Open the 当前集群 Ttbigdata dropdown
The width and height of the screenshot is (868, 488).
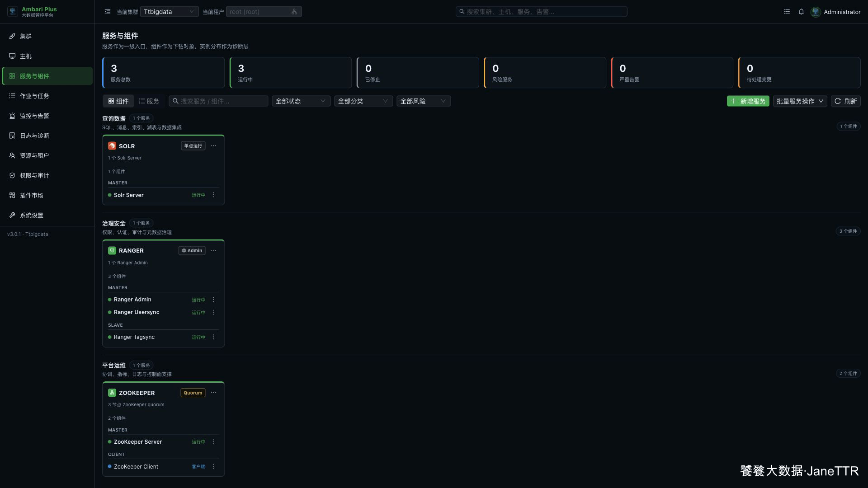click(169, 12)
